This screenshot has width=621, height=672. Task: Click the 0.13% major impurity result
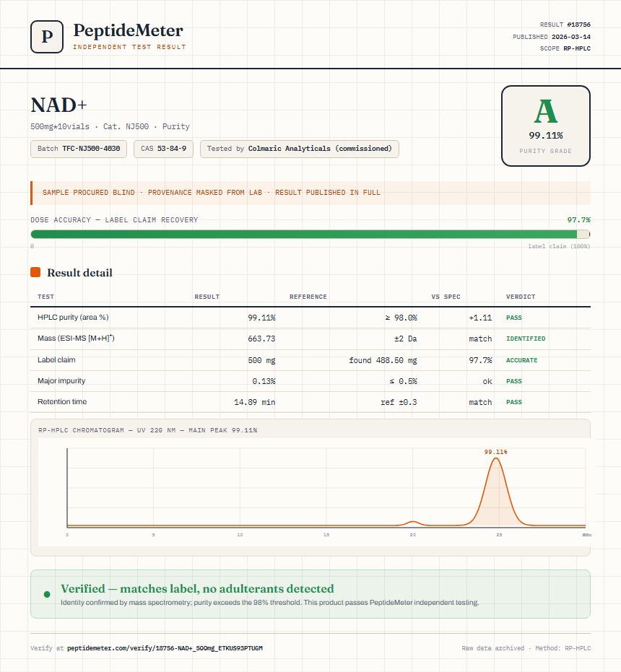(x=264, y=381)
